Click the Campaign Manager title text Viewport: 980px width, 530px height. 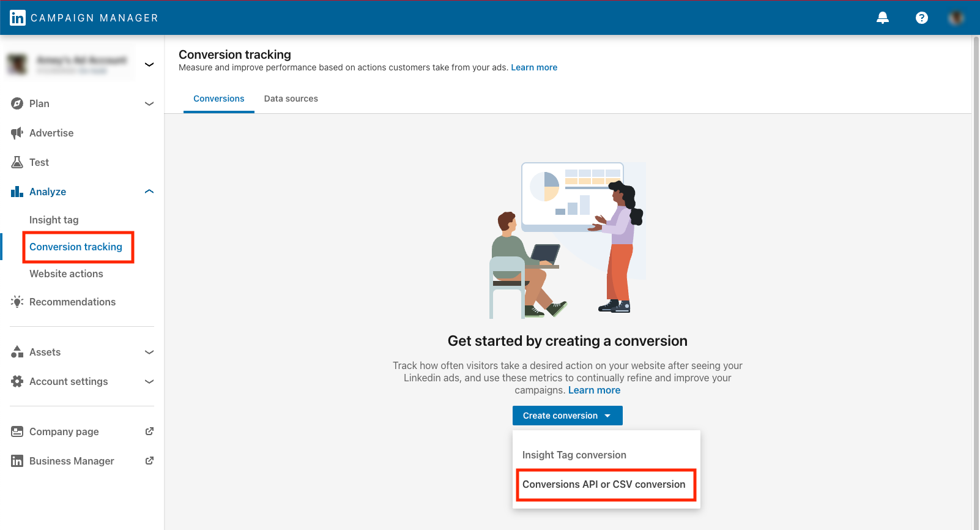click(94, 18)
